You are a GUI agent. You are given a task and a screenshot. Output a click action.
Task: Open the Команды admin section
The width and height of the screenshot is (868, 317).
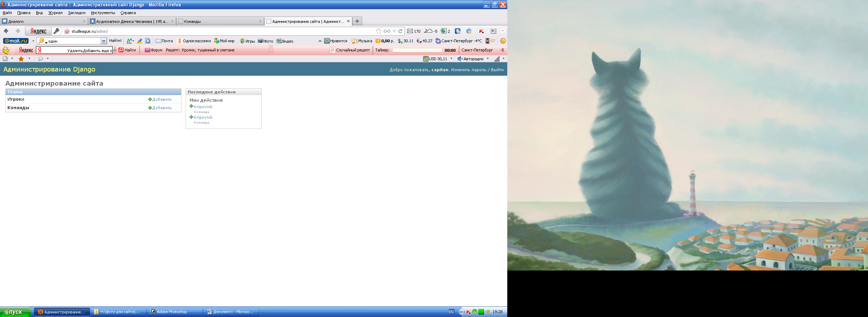click(x=18, y=108)
